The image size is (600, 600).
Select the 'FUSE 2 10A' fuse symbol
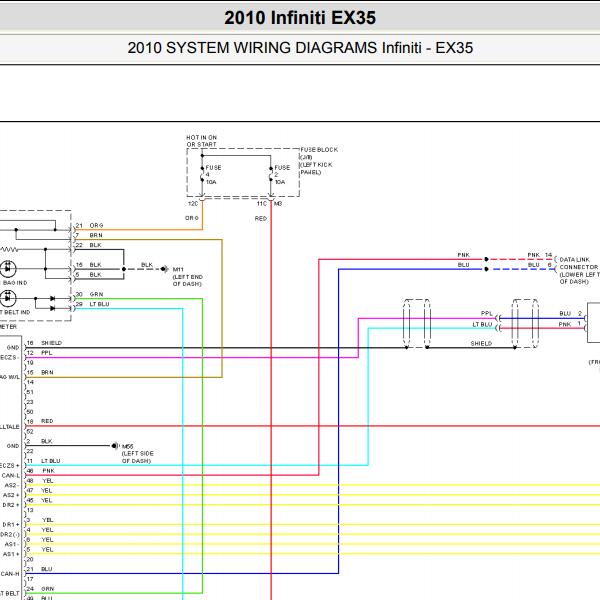(277, 174)
